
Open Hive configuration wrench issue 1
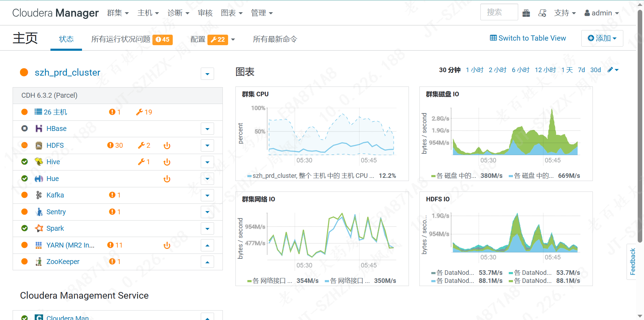tap(144, 162)
